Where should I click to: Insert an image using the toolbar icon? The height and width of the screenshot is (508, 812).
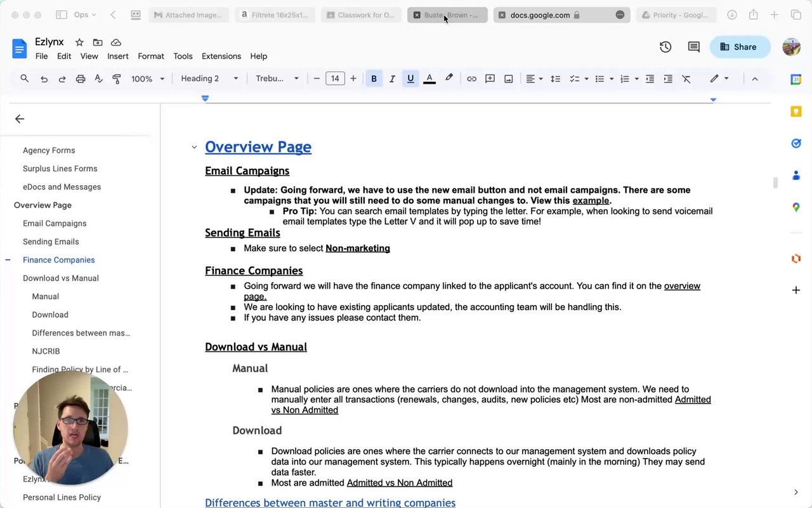(x=508, y=79)
